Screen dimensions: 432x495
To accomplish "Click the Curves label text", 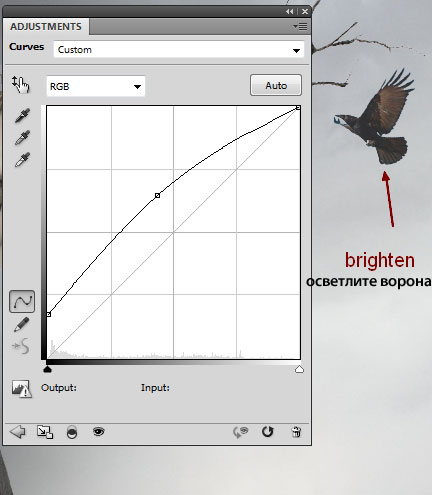I will click(26, 47).
